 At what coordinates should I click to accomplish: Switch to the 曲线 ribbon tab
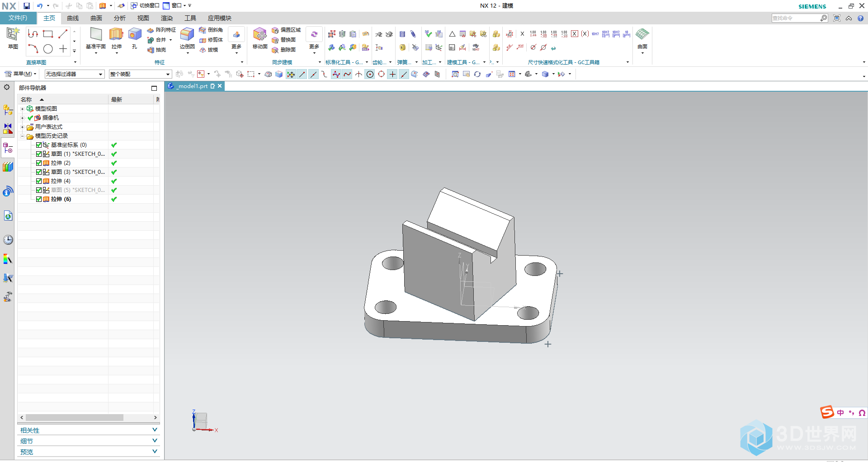pos(73,18)
